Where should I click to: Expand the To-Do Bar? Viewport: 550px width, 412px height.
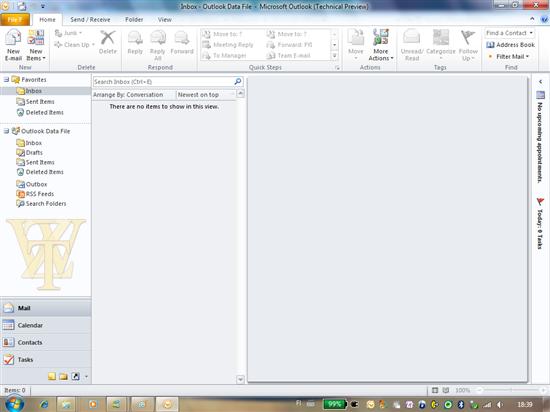tap(541, 81)
